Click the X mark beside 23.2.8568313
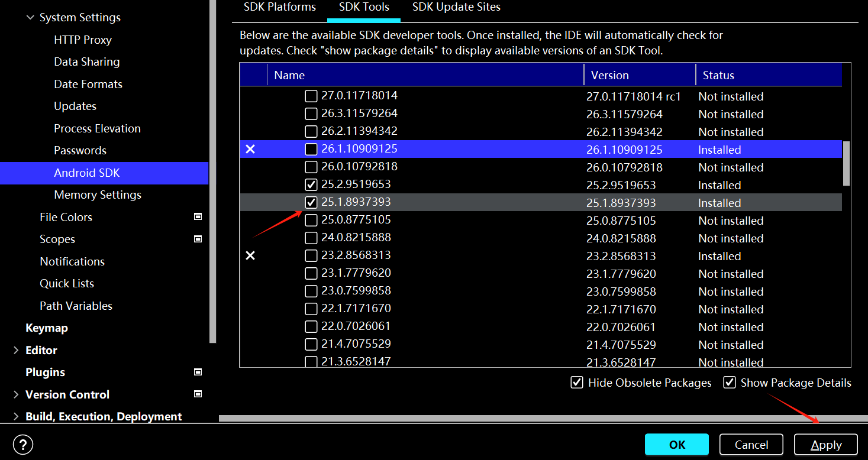 coord(250,255)
